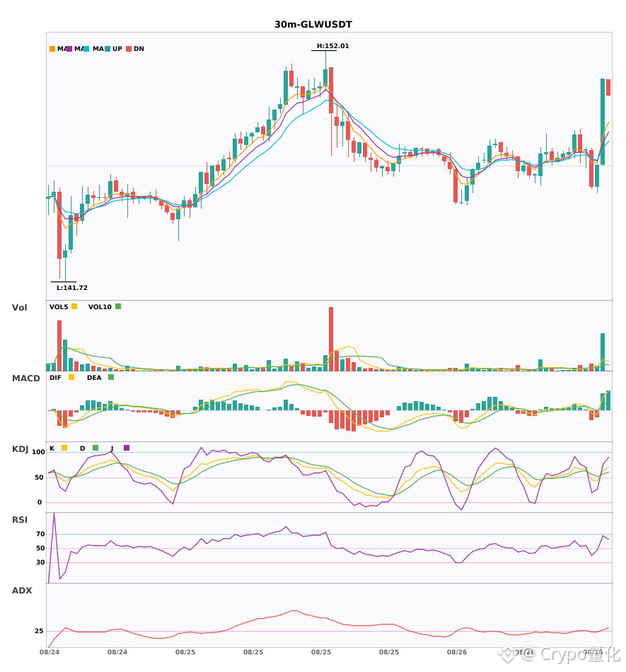Click the VOL10 legend label
626x672 pixels.
tap(100, 307)
